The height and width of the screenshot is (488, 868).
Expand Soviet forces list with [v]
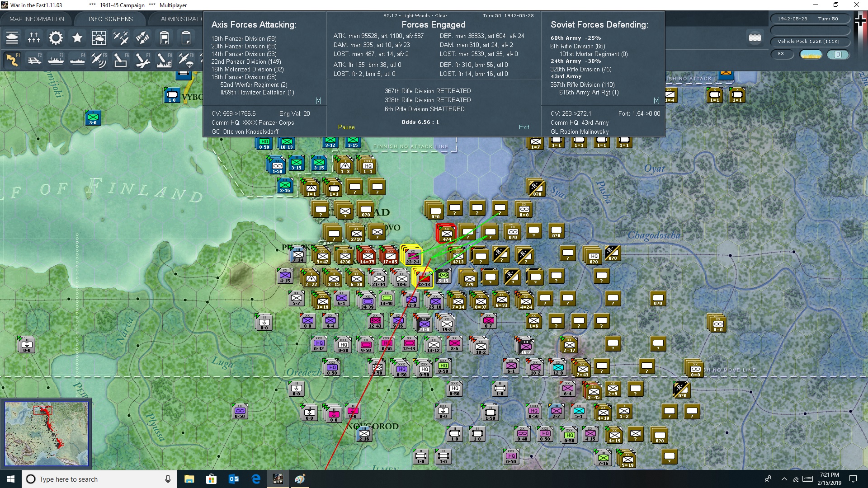pos(656,100)
